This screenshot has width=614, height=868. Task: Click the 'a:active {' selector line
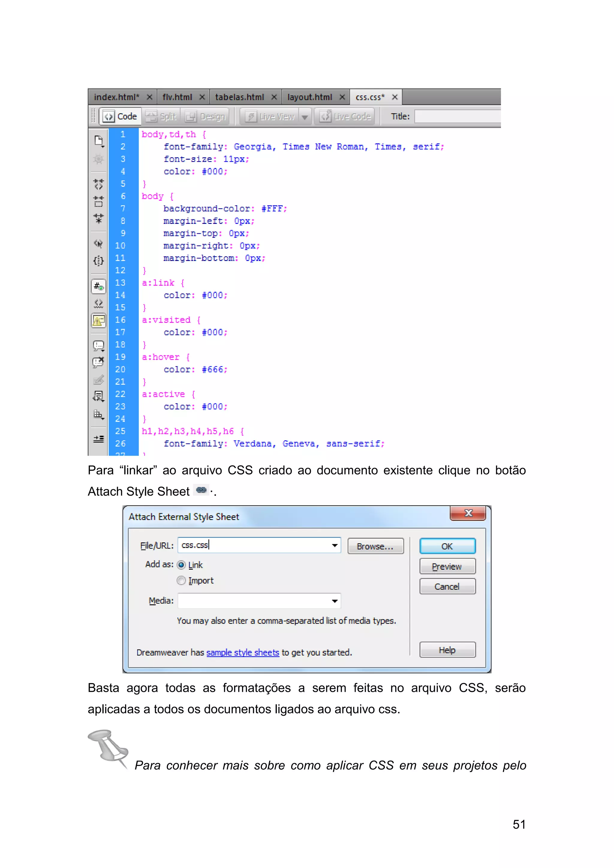pyautogui.click(x=168, y=394)
